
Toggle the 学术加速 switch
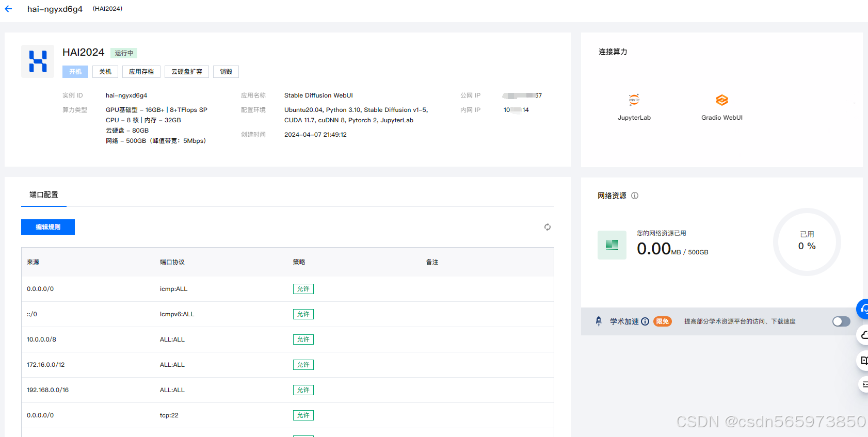841,321
